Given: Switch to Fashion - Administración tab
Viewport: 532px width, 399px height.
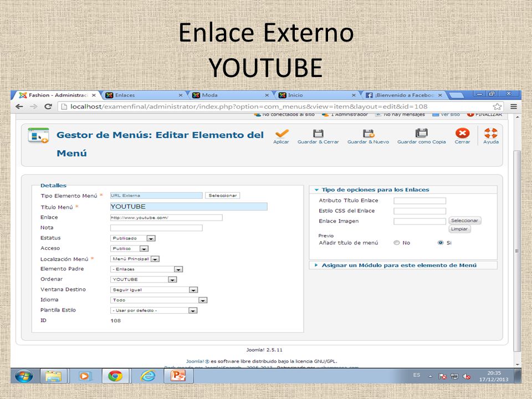Looking at the screenshot, I should coord(58,95).
